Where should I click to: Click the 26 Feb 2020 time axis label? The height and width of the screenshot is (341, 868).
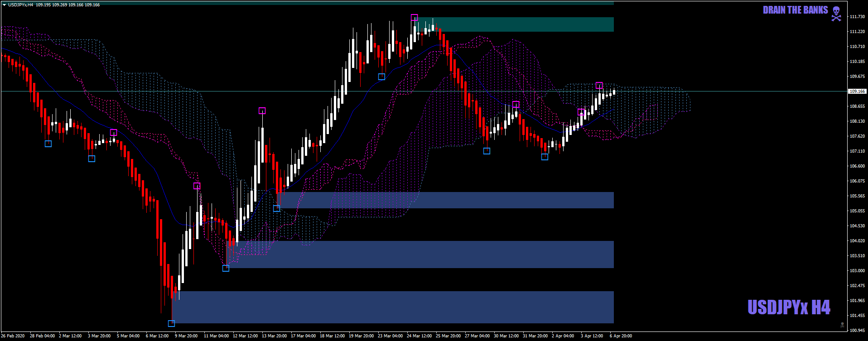(x=13, y=336)
